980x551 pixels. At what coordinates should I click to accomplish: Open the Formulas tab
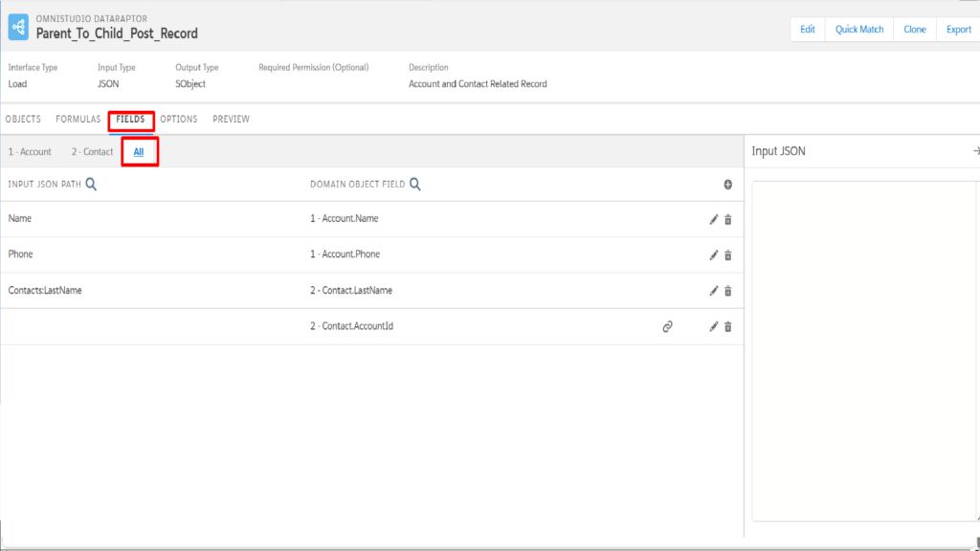[x=78, y=119]
